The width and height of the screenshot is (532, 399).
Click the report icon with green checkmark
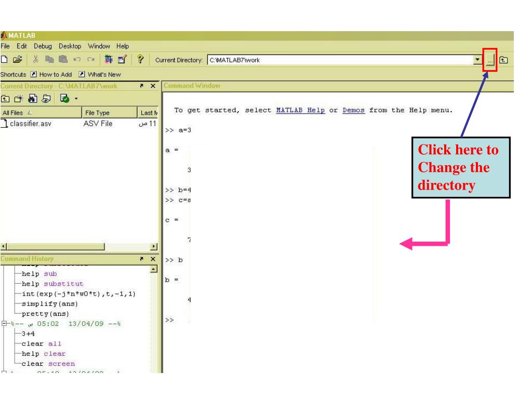(64, 99)
